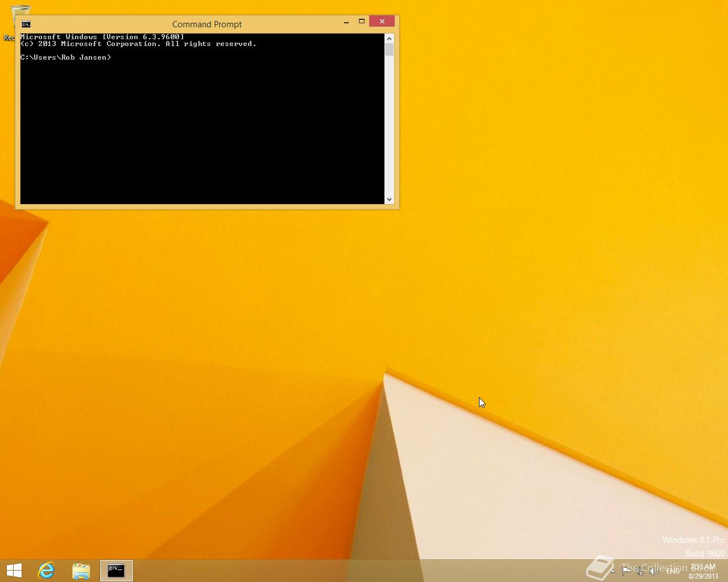Close the Command Prompt window
This screenshot has width=728, height=582.
[382, 21]
